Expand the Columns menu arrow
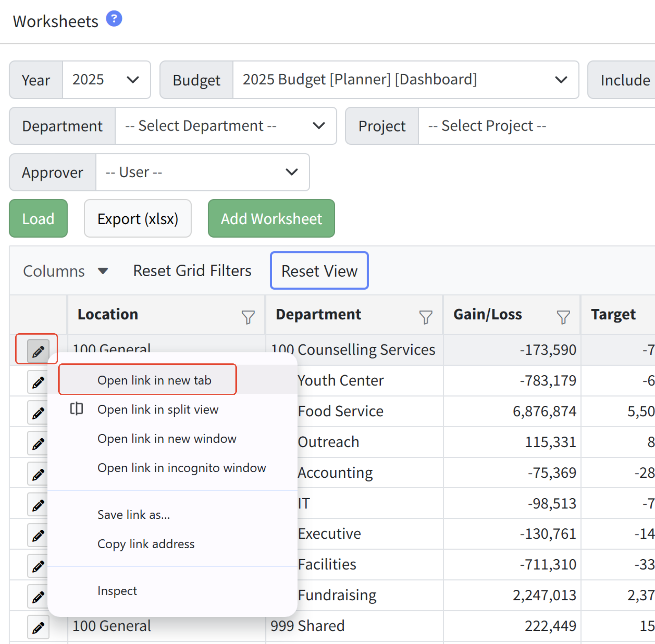The height and width of the screenshot is (644, 655). (103, 271)
